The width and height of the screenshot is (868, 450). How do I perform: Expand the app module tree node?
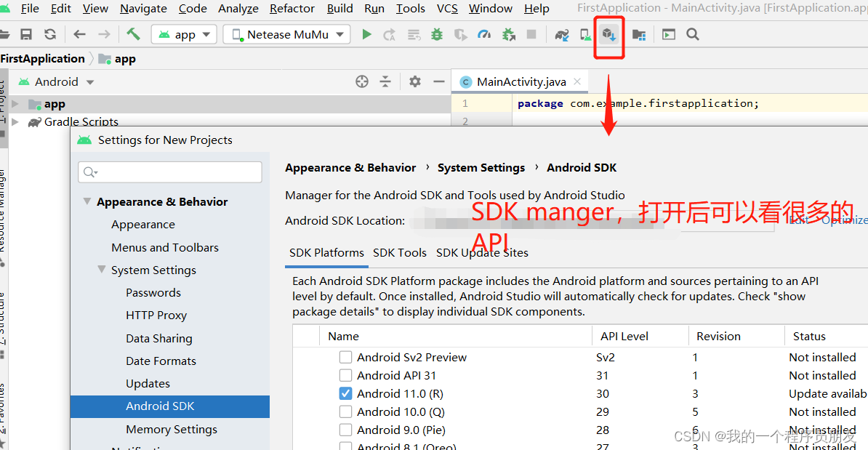point(15,103)
